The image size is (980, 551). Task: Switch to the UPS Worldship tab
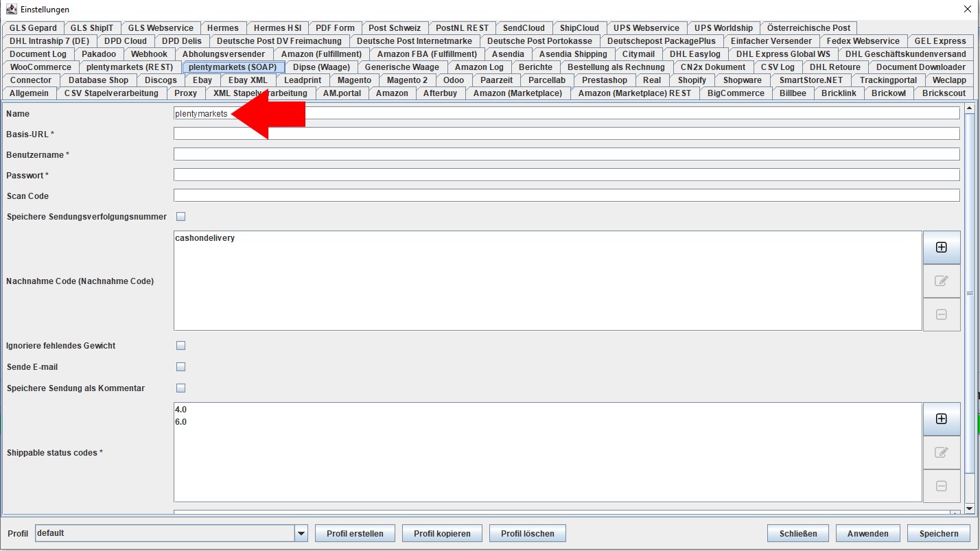723,28
